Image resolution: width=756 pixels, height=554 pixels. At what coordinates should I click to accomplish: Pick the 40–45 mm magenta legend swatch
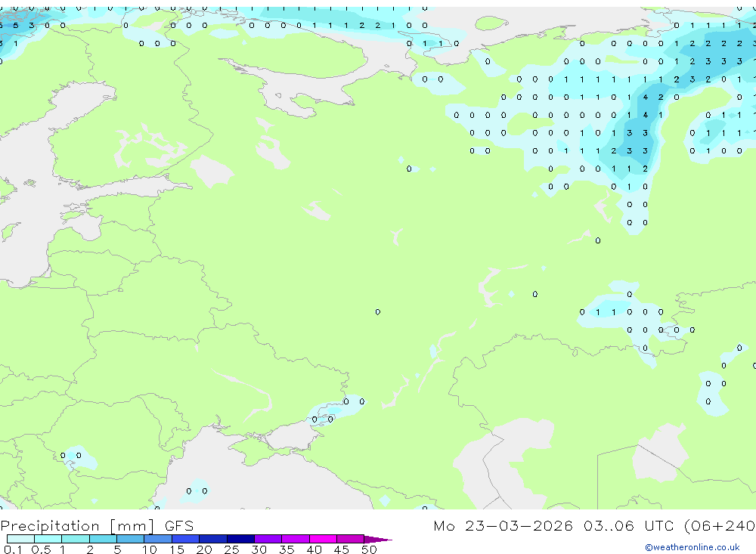coord(323,539)
